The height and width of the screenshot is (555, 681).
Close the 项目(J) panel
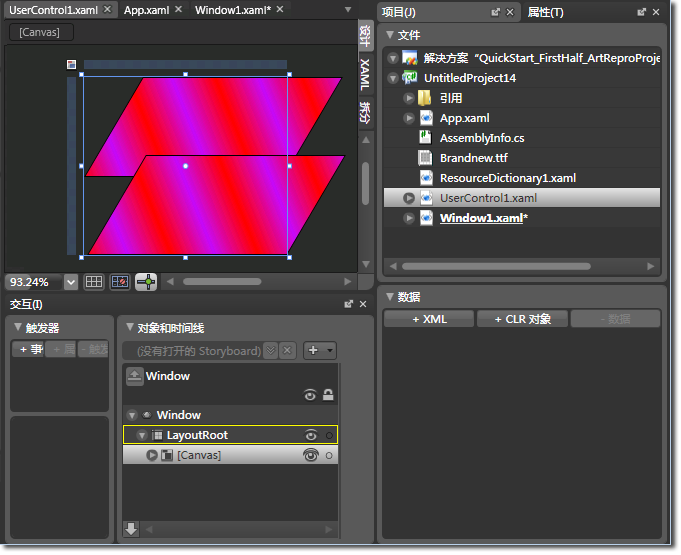pyautogui.click(x=510, y=13)
